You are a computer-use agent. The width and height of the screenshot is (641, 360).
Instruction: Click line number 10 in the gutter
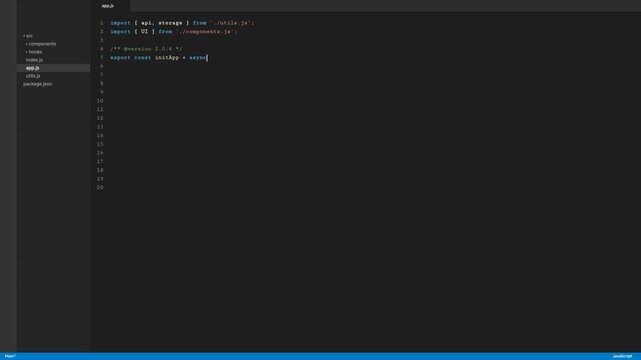point(100,101)
